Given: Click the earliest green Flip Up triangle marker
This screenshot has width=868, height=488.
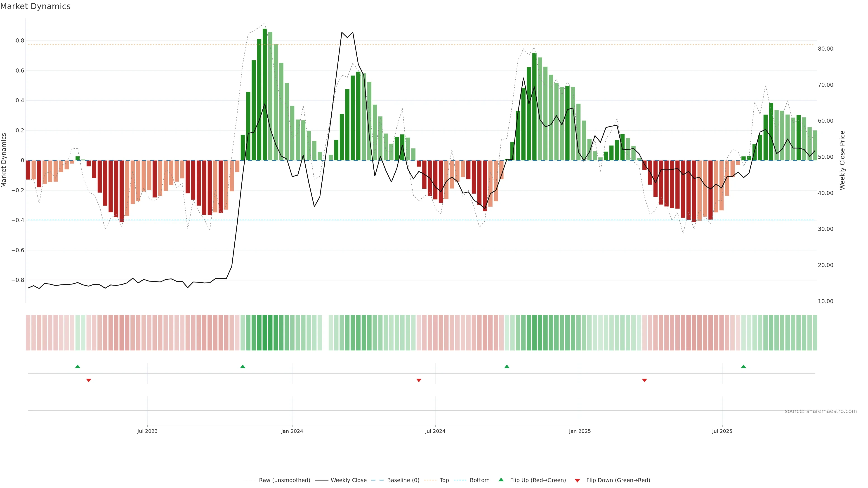Looking at the screenshot, I should tap(78, 366).
